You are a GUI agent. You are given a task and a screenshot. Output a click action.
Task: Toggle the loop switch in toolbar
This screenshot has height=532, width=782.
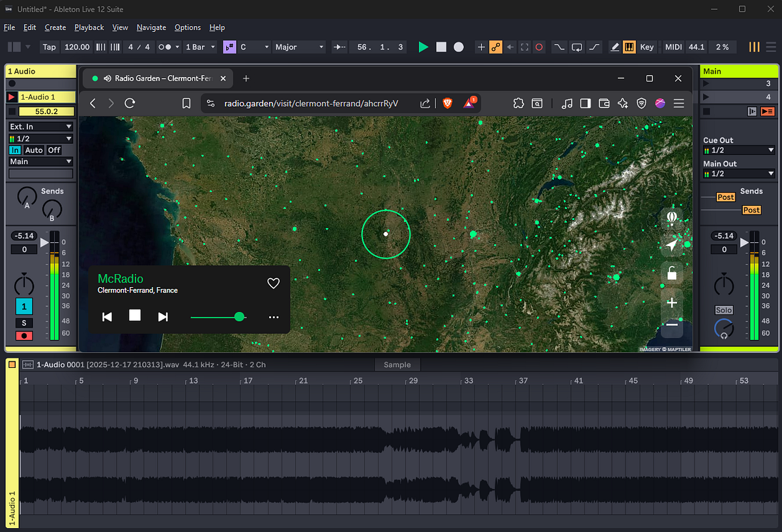(x=577, y=47)
